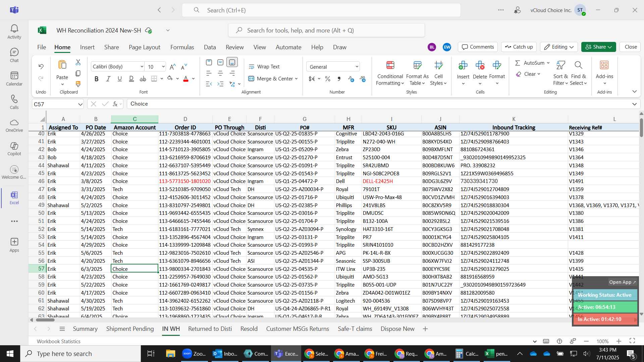The height and width of the screenshot is (362, 644).
Task: Open Calendar in Teams sidebar
Action: (x=14, y=79)
